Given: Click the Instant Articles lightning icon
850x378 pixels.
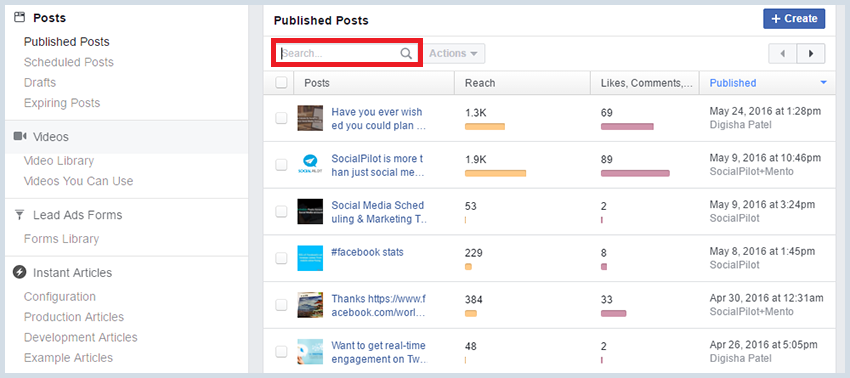Looking at the screenshot, I should pos(20,272).
